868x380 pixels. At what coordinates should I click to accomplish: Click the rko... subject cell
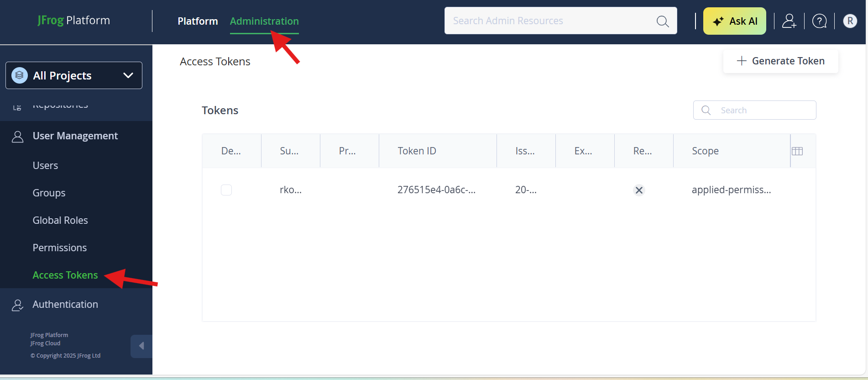[x=291, y=190]
